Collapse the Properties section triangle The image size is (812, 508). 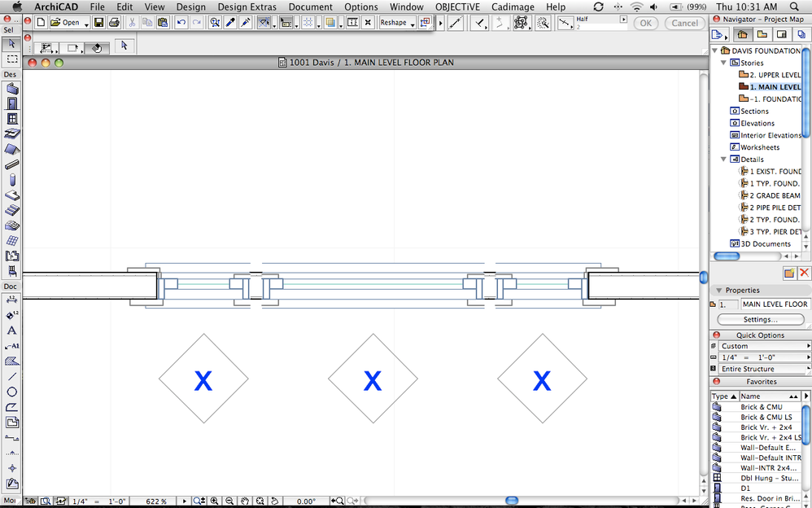click(x=718, y=291)
